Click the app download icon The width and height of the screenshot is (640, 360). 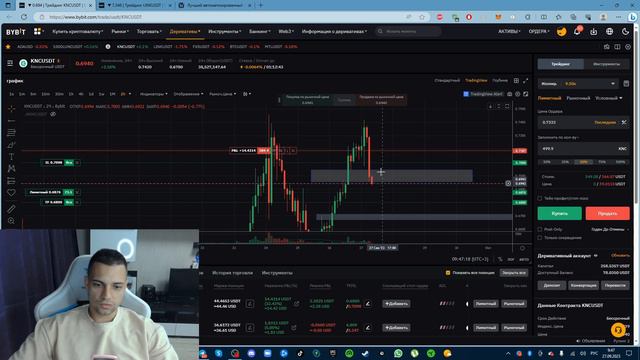[593, 31]
